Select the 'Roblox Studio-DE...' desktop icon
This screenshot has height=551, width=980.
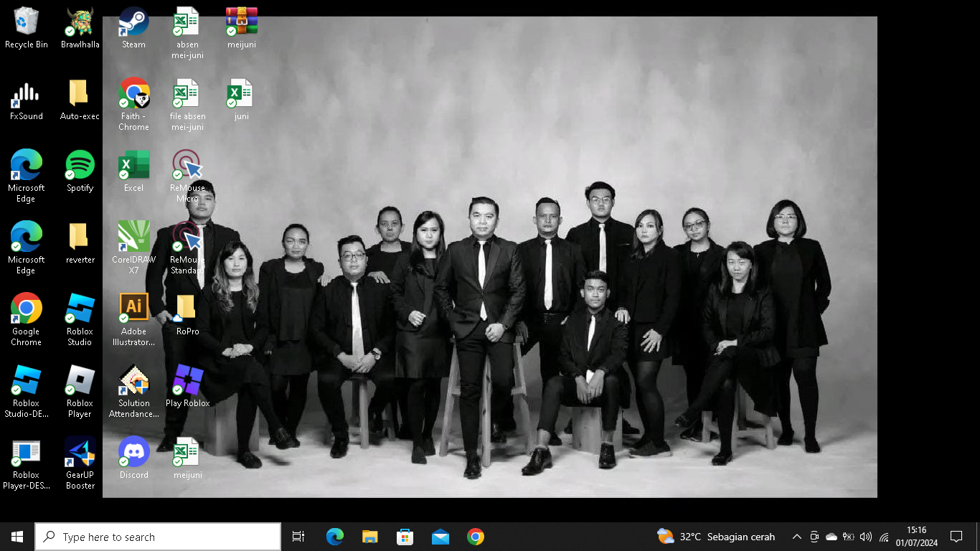26,392
